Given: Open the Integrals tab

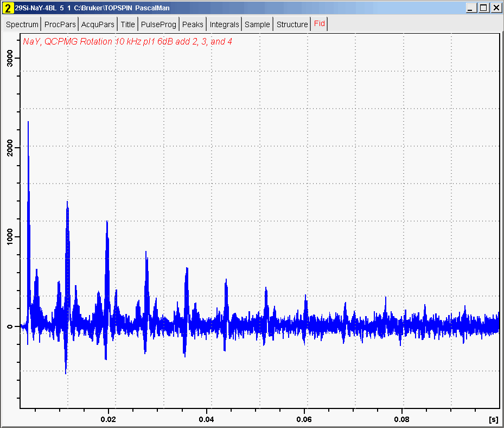Looking at the screenshot, I should (224, 24).
